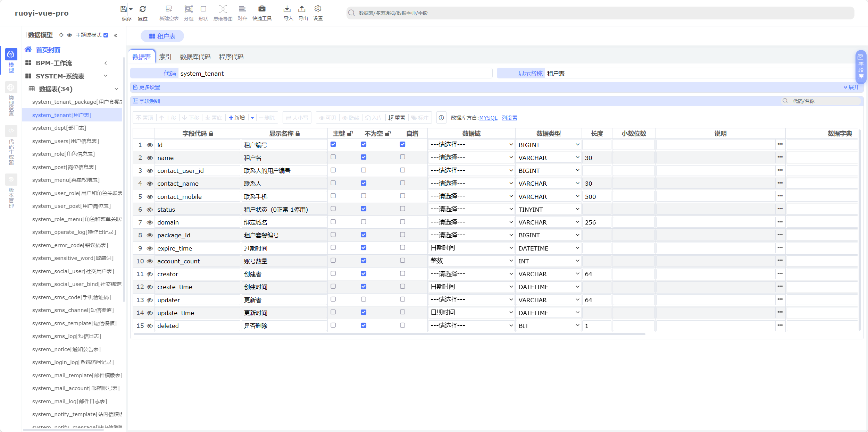
Task: Check not-null for contact_user_id field
Action: point(364,170)
